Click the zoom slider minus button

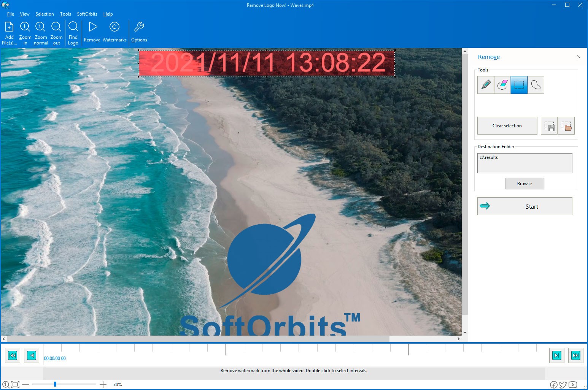pos(25,385)
